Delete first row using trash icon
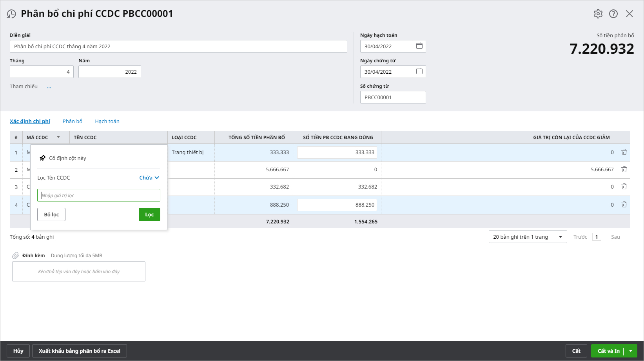The height and width of the screenshot is (361, 644). coord(624,152)
